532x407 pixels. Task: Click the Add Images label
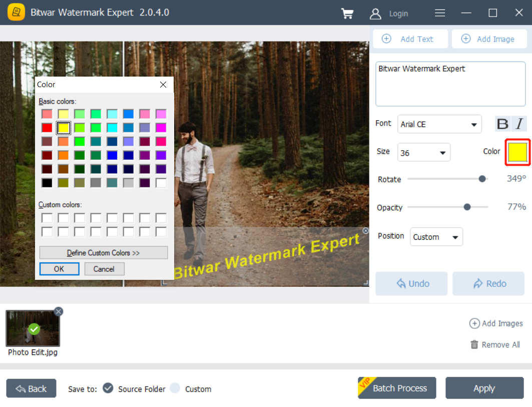coord(502,323)
